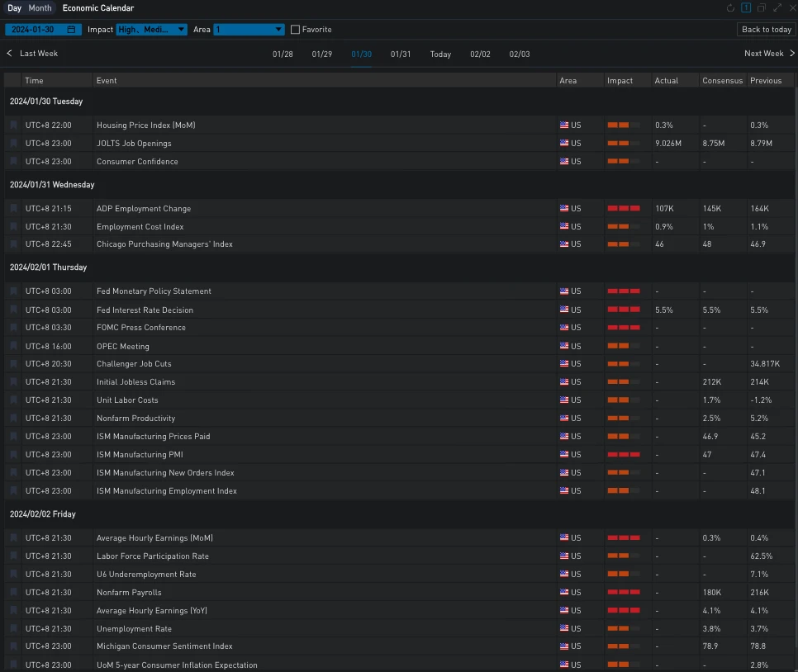Click the impact bars for ISM Manufacturing PMI
The width and height of the screenshot is (798, 672).
(624, 455)
